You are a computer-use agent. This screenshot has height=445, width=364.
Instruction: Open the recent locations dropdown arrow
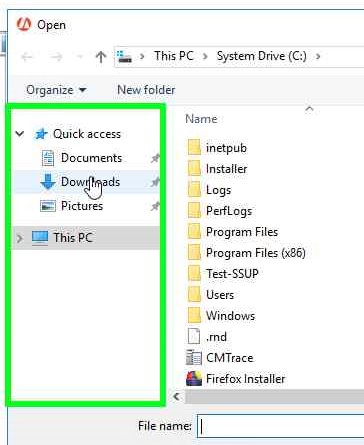coord(80,57)
